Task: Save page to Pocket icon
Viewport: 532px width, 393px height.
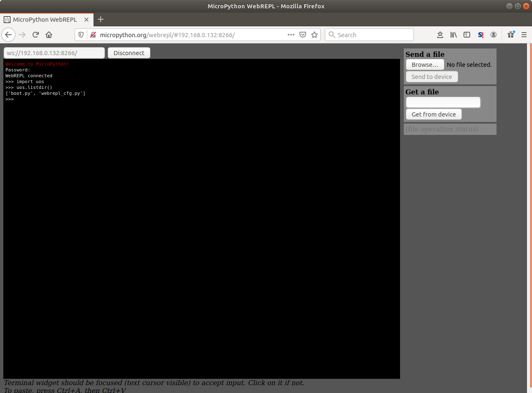Action: click(303, 35)
